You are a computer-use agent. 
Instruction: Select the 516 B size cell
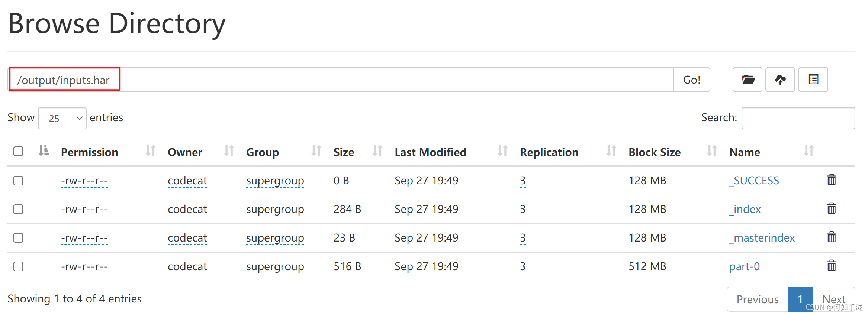pyautogui.click(x=347, y=266)
